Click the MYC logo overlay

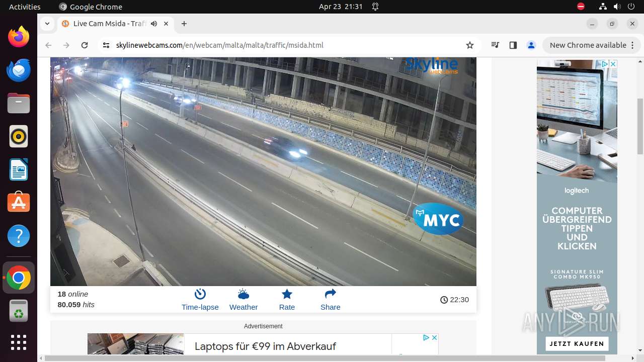[438, 219]
